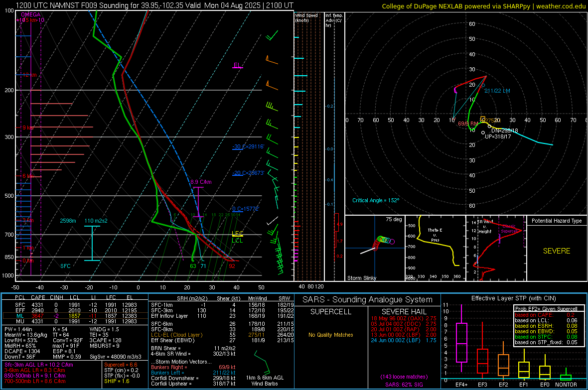Click the Sfc-3km AGL LR = 10.2 C/km line
This screenshot has height=390, width=588.
pyautogui.click(x=39, y=365)
